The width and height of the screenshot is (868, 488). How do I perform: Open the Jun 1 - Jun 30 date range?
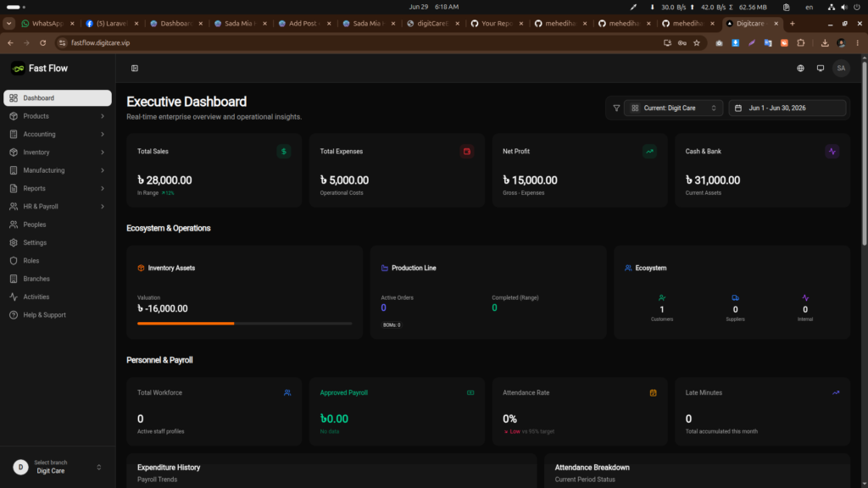click(x=787, y=108)
